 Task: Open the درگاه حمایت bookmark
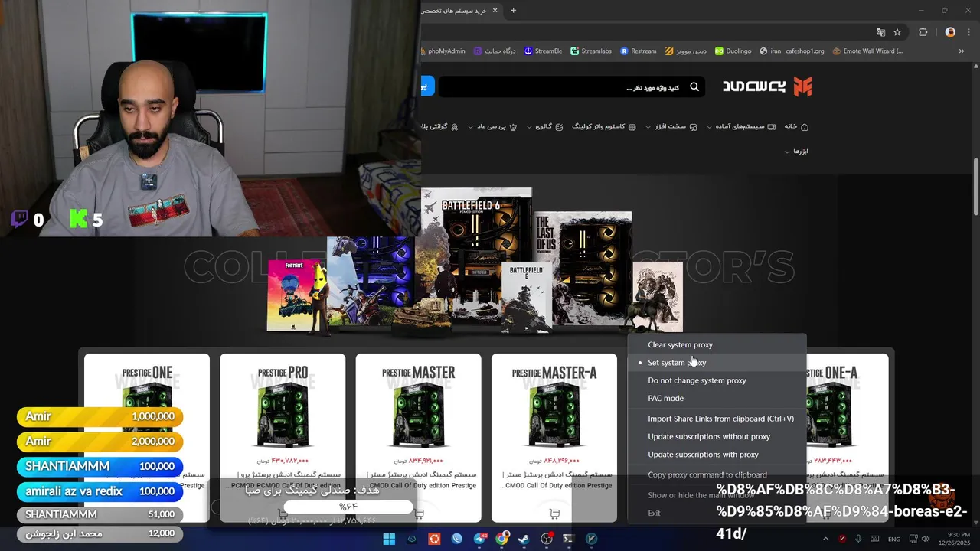click(495, 51)
